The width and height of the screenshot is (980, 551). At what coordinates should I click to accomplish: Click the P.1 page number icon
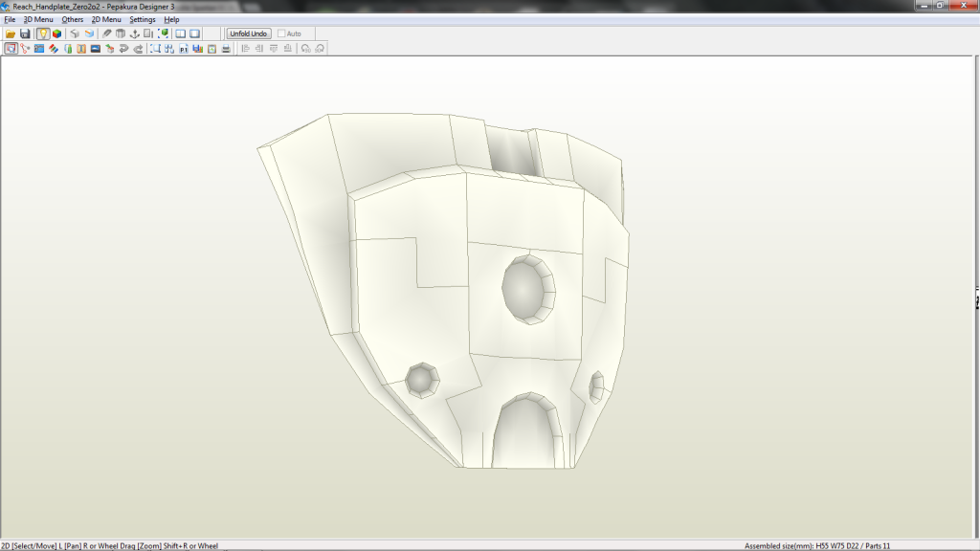click(184, 49)
